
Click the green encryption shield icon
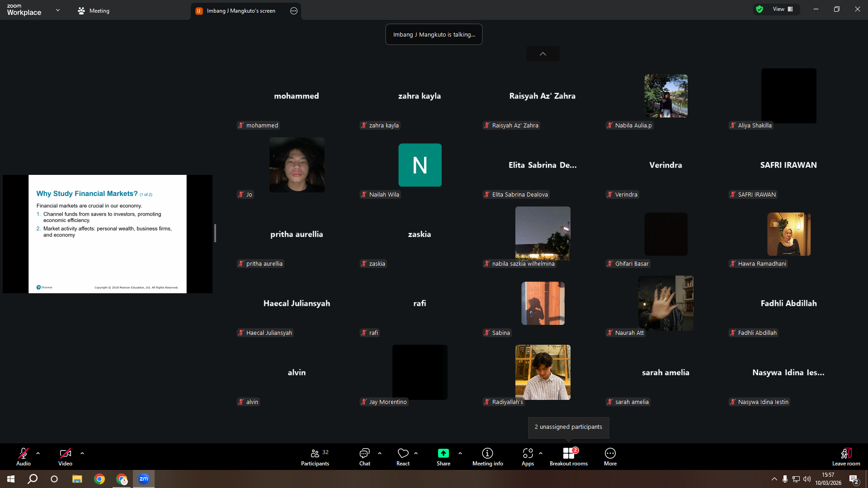point(759,9)
